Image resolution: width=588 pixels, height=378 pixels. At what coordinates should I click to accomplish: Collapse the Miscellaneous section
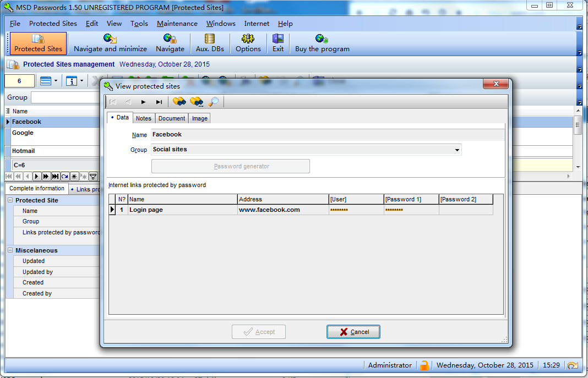(x=10, y=250)
